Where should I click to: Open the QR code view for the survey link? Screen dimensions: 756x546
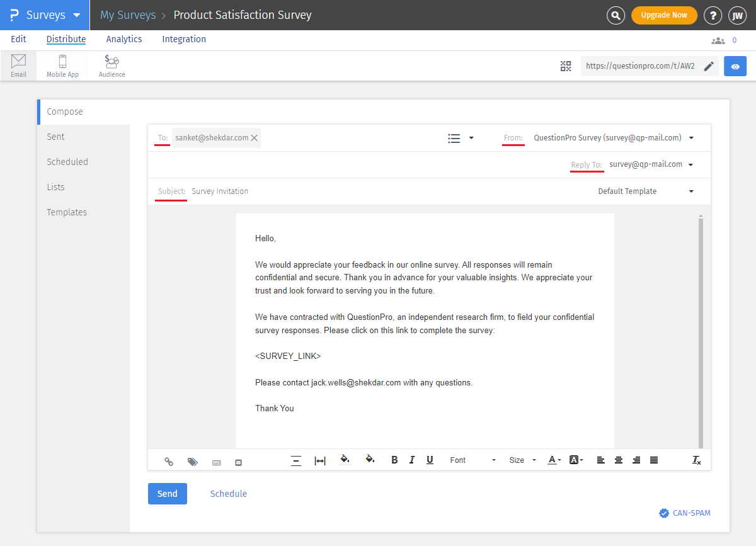565,65
